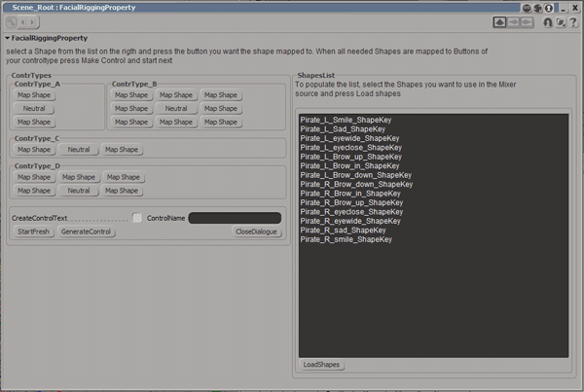584x392 pixels.
Task: Click the back arrow in the property toolbar
Action: click(x=23, y=22)
